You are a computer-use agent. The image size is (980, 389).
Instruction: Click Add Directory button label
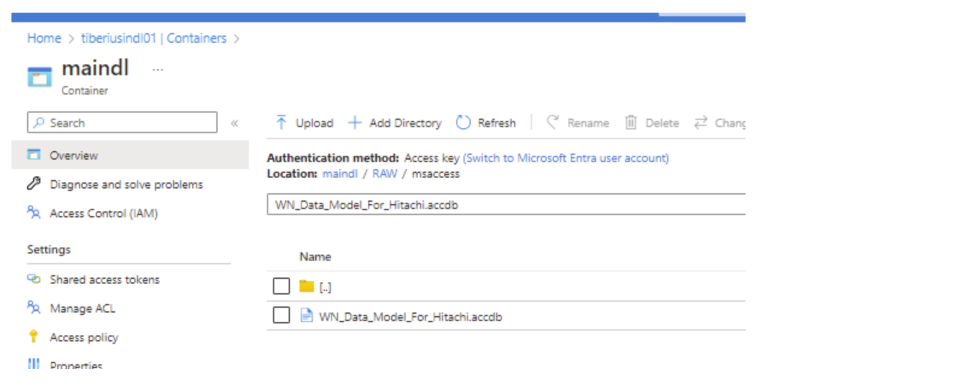tap(405, 123)
